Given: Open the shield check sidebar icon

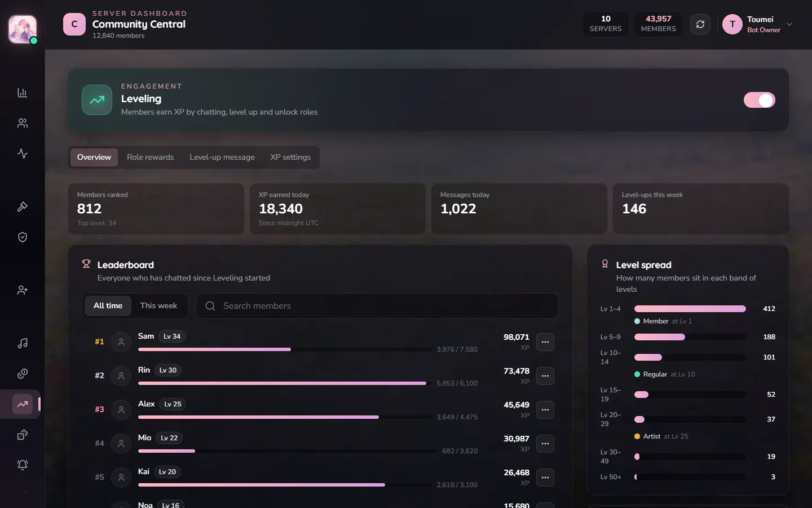Looking at the screenshot, I should point(23,237).
